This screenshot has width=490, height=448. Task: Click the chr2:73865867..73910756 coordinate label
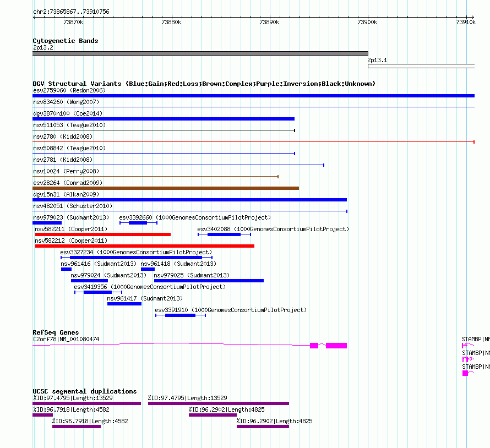pos(71,12)
